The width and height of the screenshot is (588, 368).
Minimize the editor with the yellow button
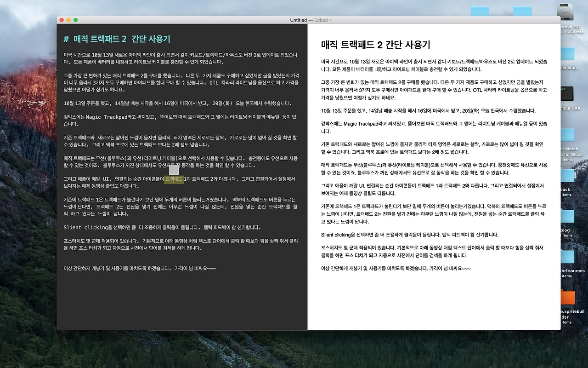pos(68,20)
